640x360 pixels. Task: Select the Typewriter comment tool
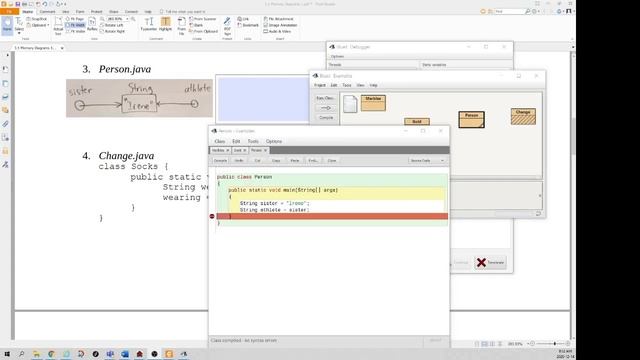coord(149,24)
